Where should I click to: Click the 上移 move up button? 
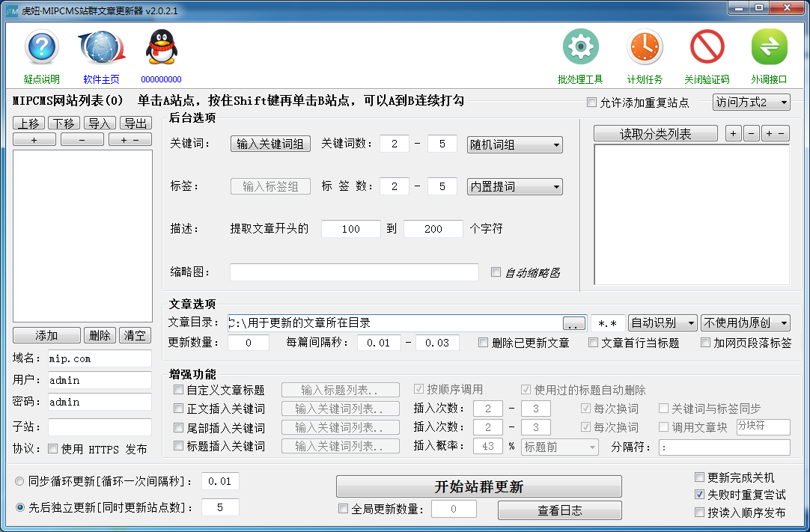click(x=29, y=123)
